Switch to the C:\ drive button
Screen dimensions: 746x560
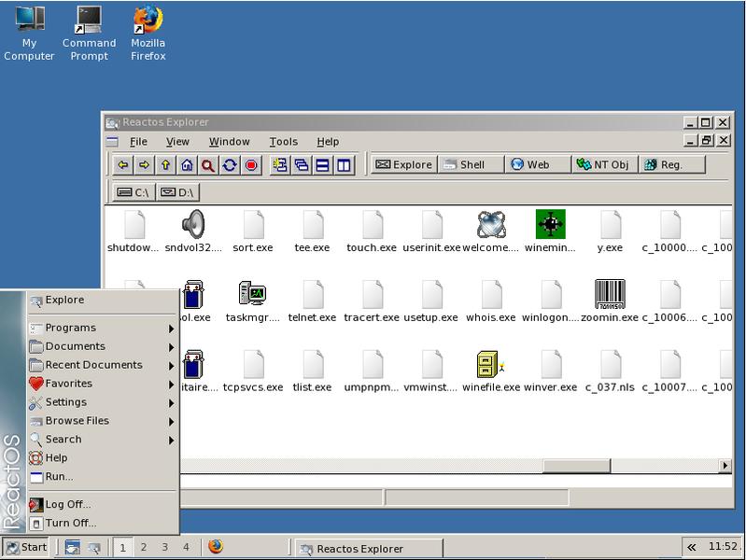(x=134, y=192)
